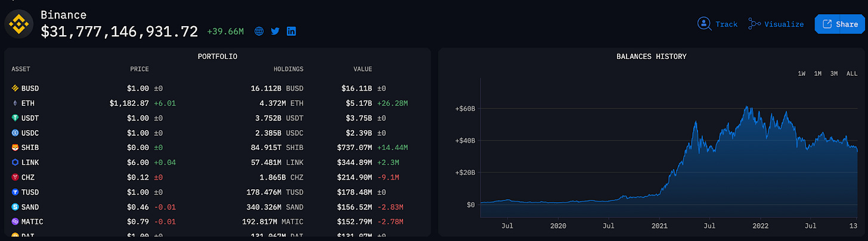
Task: Click the MATIC token icon
Action: coord(15,222)
